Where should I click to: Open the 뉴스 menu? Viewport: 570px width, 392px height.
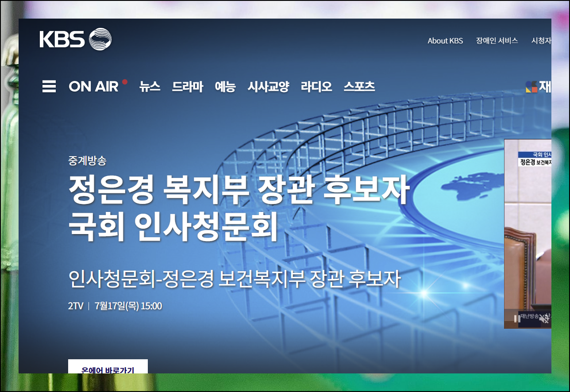(x=150, y=86)
